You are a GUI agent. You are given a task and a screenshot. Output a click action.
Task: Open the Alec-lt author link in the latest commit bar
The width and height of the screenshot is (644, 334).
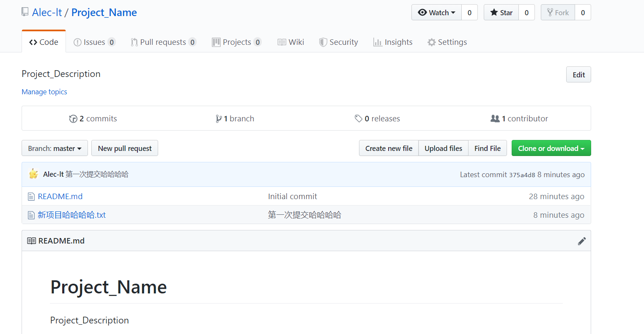53,174
